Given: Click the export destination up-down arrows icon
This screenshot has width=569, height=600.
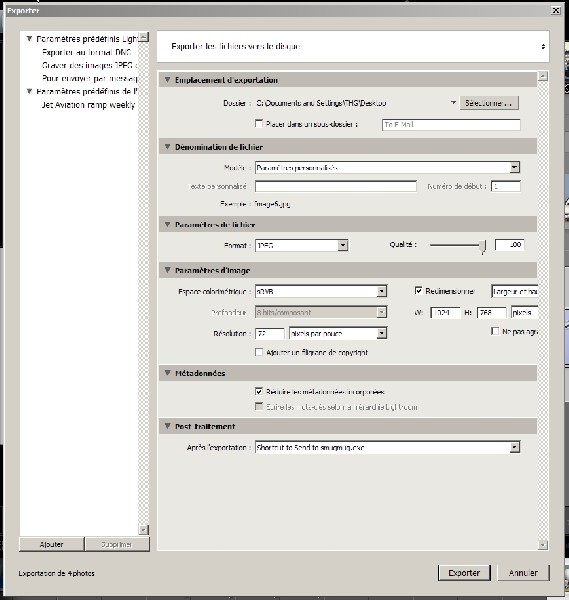Looking at the screenshot, I should 543,47.
